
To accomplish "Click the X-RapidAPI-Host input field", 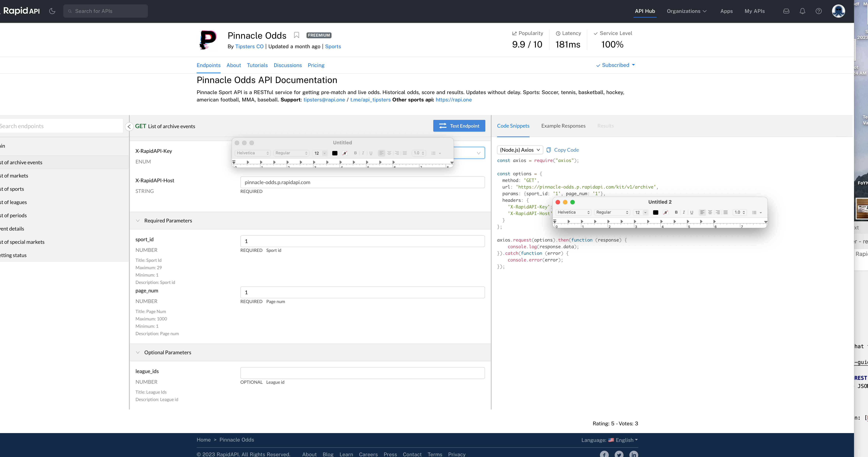I will 363,182.
